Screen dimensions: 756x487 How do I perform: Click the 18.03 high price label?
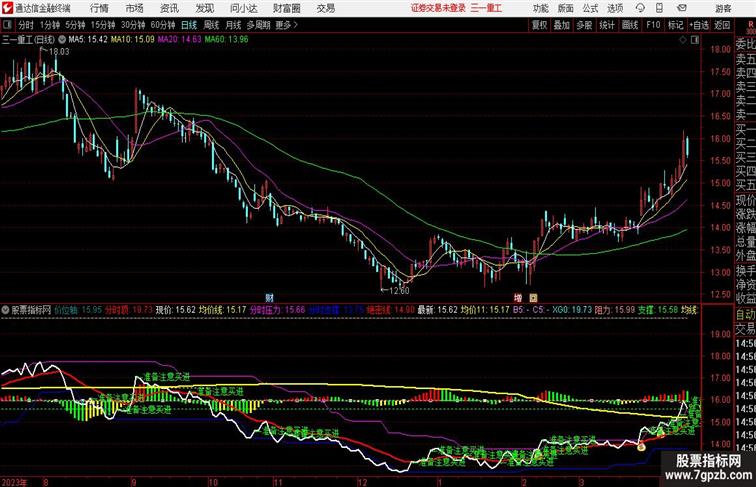click(x=59, y=52)
